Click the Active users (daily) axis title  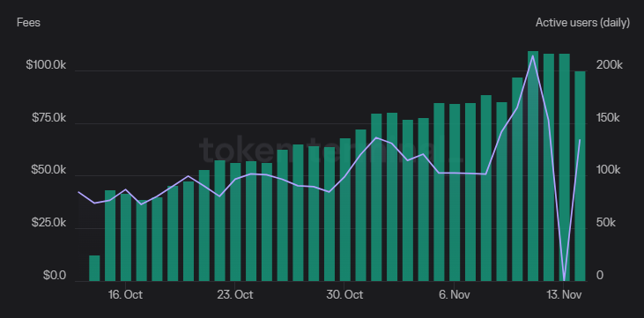(582, 23)
